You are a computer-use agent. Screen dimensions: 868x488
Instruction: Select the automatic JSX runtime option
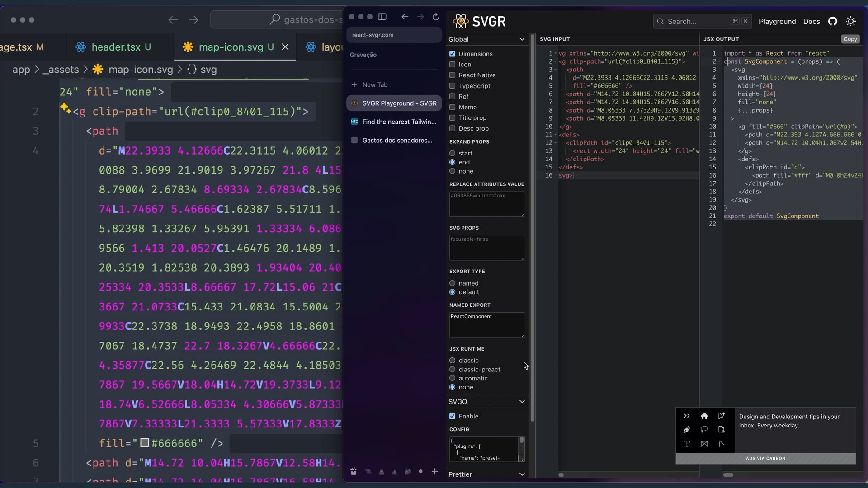[452, 378]
